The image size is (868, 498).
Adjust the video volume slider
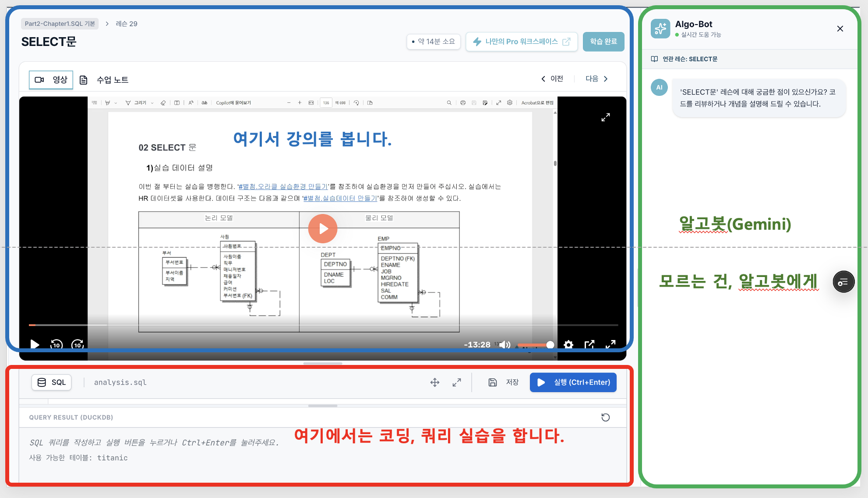click(534, 345)
